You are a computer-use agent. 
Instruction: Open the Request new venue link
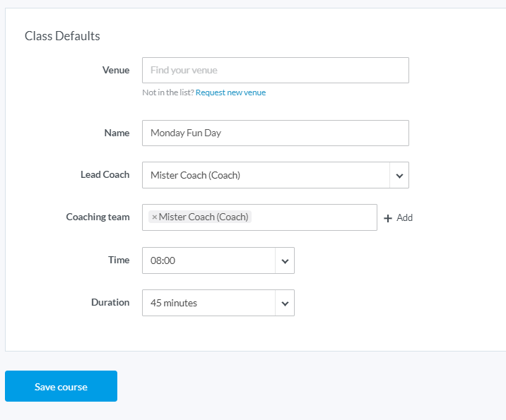230,92
